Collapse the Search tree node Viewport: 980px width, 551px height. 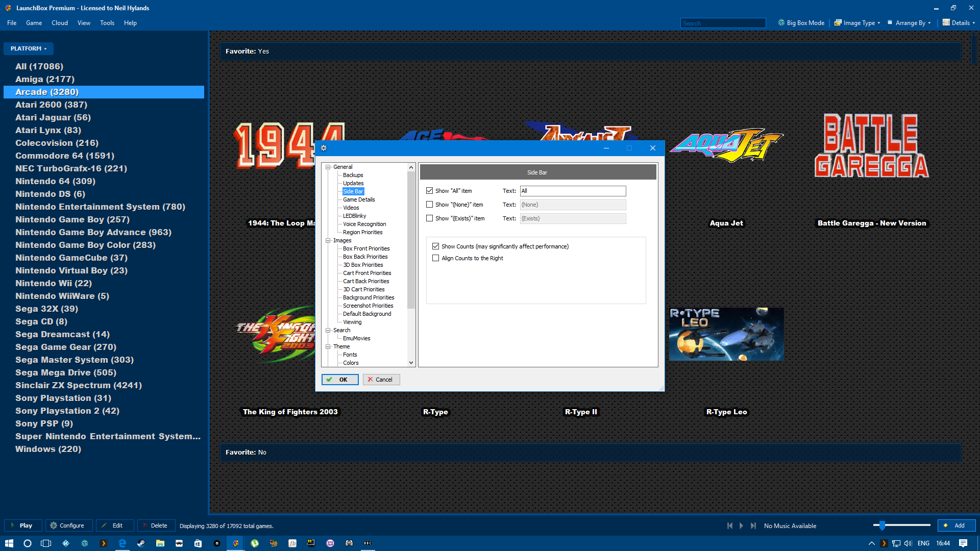point(328,330)
